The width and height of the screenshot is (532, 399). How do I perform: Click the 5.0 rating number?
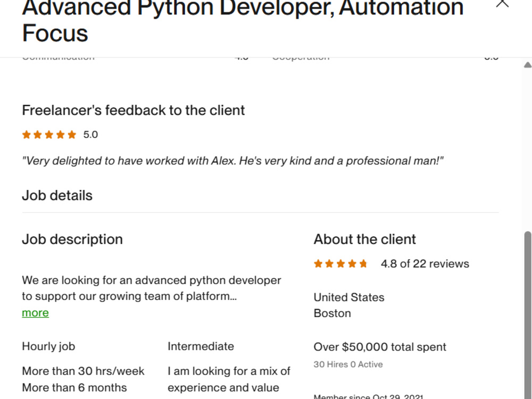click(x=90, y=135)
